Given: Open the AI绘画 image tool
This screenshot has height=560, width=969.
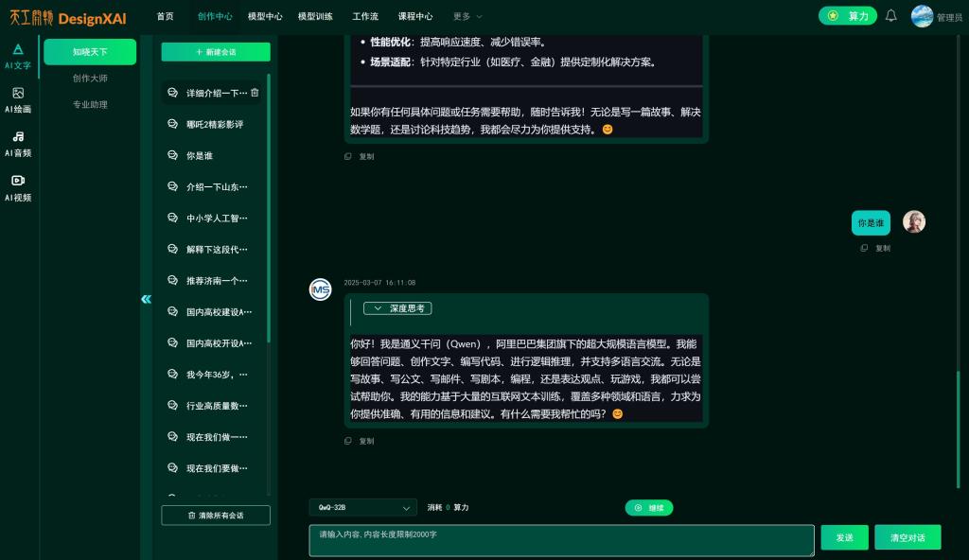Looking at the screenshot, I should click(18, 100).
